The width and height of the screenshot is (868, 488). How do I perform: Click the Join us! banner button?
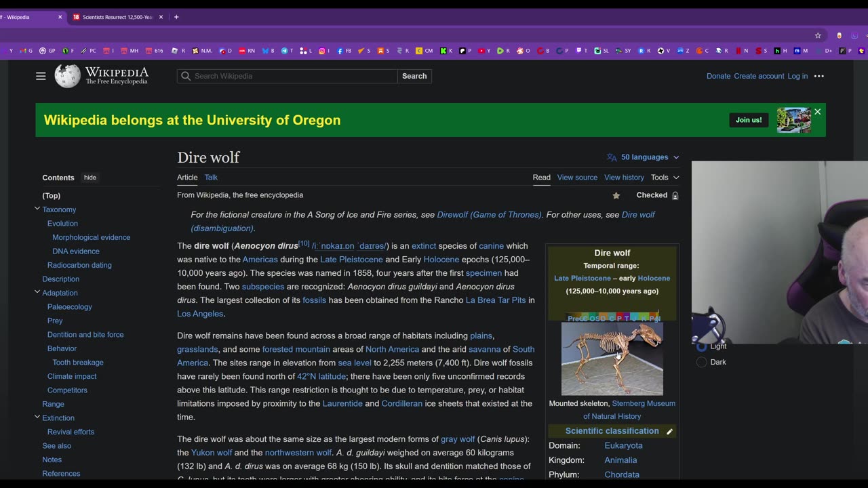pyautogui.click(x=749, y=120)
